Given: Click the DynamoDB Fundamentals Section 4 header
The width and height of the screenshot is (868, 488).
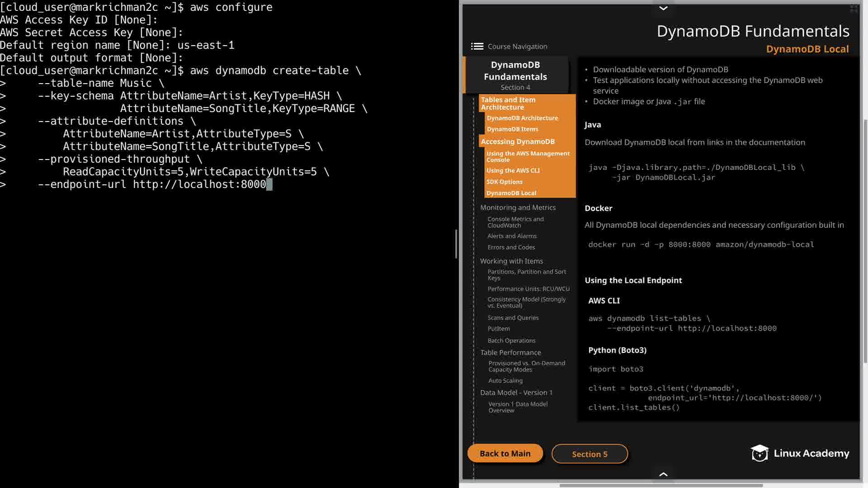Looking at the screenshot, I should [515, 75].
